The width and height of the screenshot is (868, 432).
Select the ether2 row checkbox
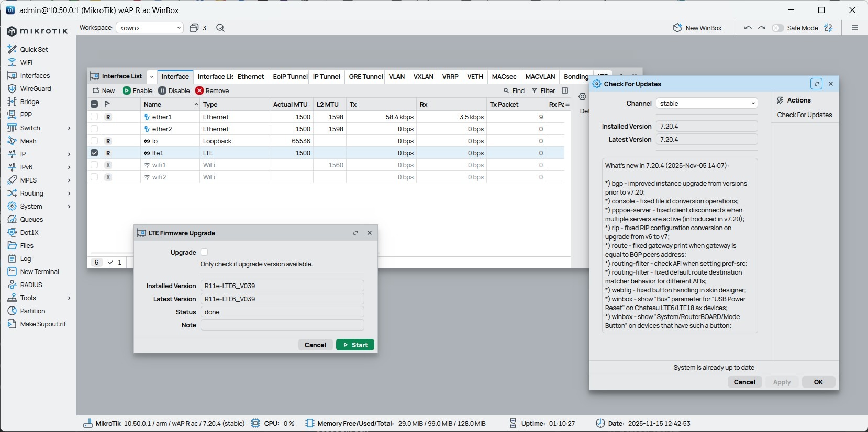tap(94, 129)
